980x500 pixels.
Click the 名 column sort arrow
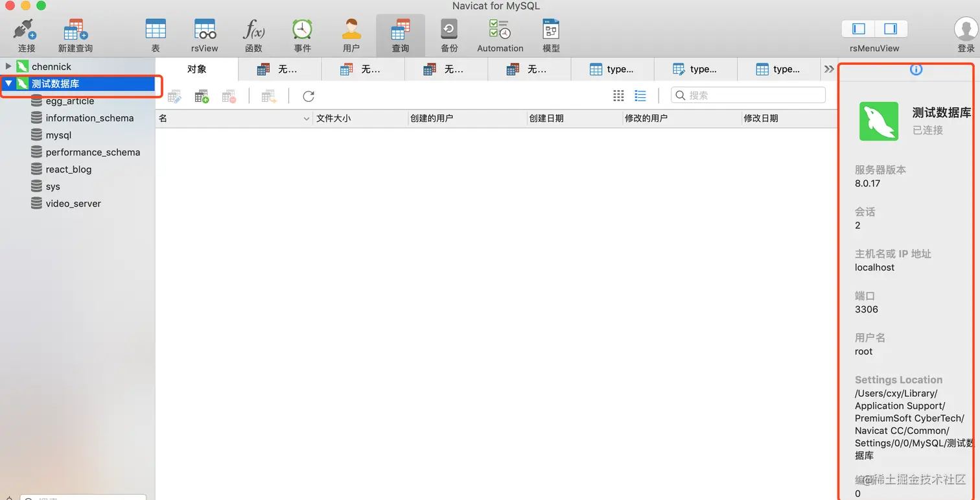pos(307,119)
